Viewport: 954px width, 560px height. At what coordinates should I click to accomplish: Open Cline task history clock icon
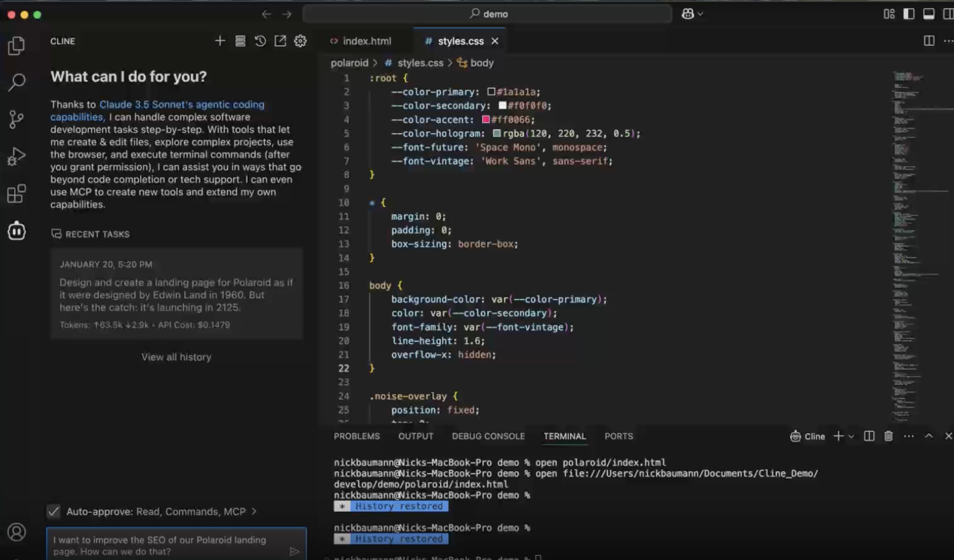(x=260, y=41)
